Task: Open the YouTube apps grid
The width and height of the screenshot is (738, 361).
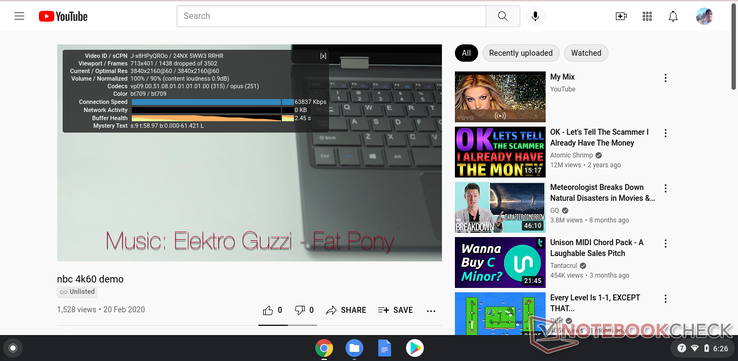Action: (647, 16)
